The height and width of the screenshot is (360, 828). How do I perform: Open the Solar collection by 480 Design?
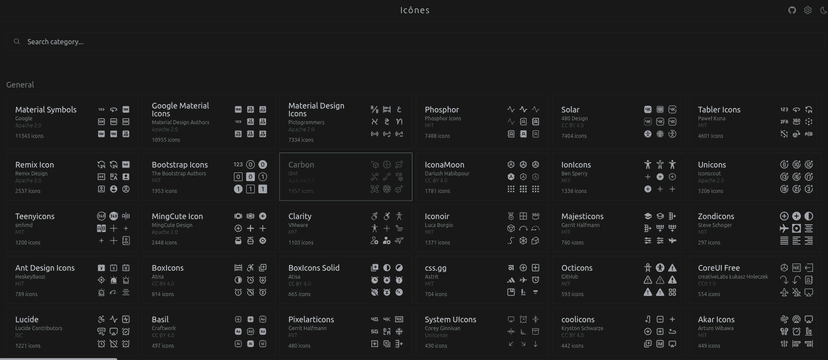618,122
